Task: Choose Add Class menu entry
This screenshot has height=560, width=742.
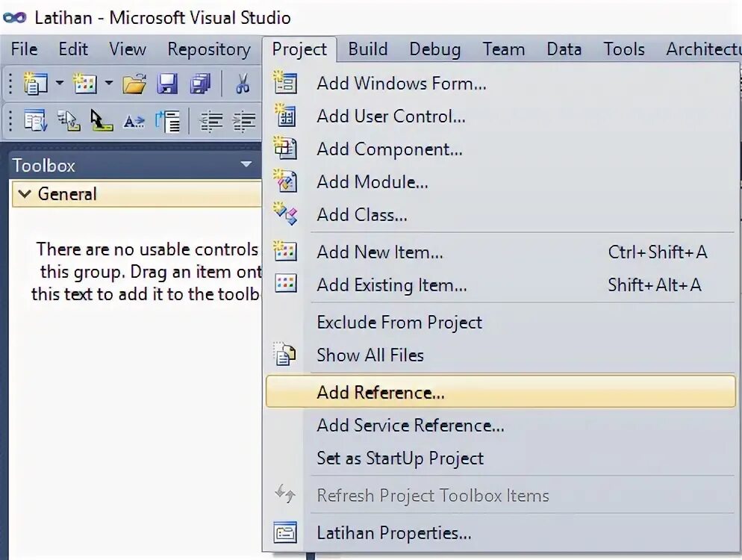Action: point(501,215)
